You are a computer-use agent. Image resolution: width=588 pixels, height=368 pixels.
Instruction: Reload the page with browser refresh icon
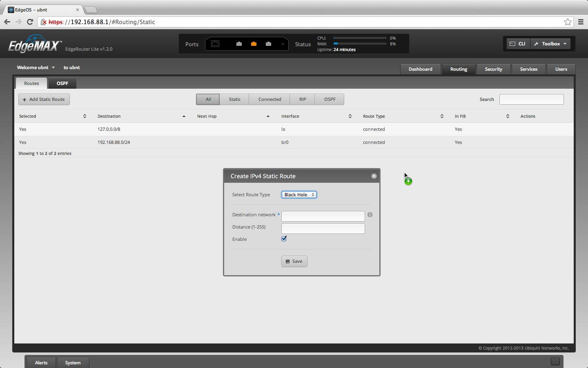[x=30, y=22]
